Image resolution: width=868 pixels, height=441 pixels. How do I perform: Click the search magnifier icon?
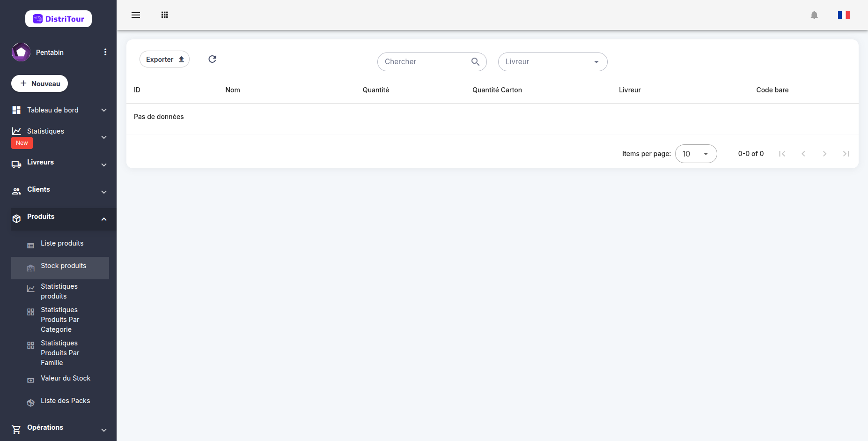[x=475, y=61]
